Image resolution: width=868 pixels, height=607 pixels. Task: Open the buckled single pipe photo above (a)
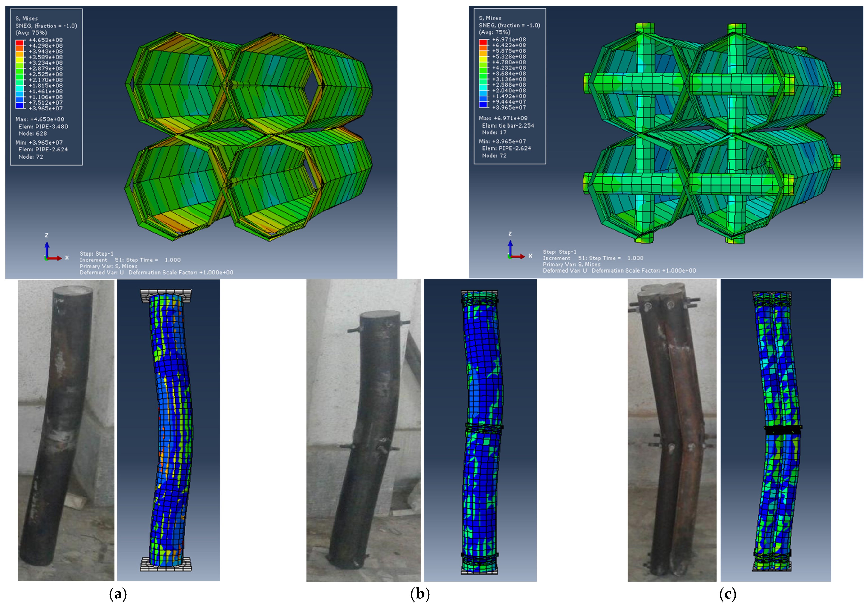(66, 430)
